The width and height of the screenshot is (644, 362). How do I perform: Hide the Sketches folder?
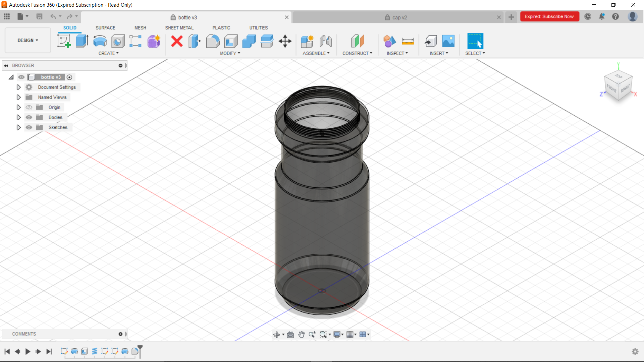pyautogui.click(x=29, y=127)
